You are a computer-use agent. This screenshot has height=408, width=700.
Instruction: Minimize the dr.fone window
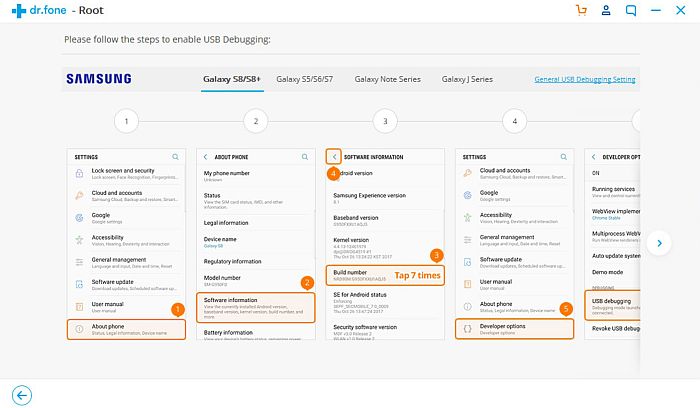(x=655, y=10)
